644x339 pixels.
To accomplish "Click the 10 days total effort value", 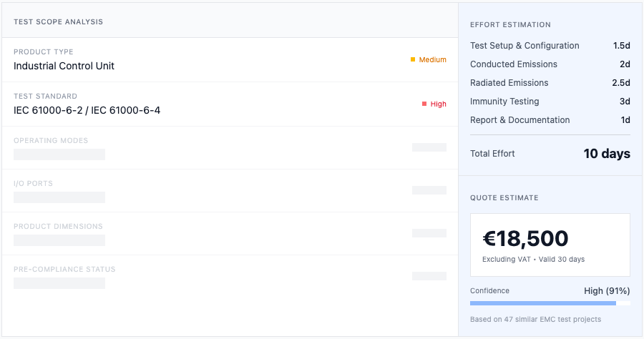I will pos(606,154).
